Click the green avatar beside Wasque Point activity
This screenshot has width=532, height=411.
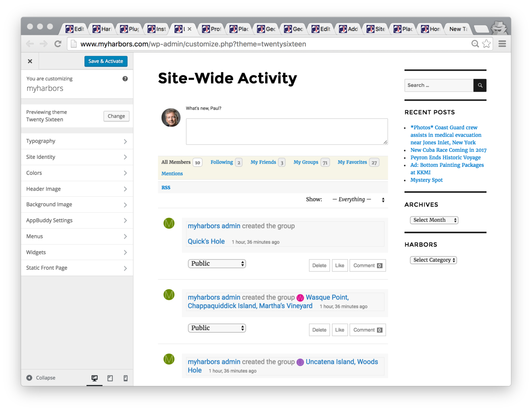(x=169, y=295)
